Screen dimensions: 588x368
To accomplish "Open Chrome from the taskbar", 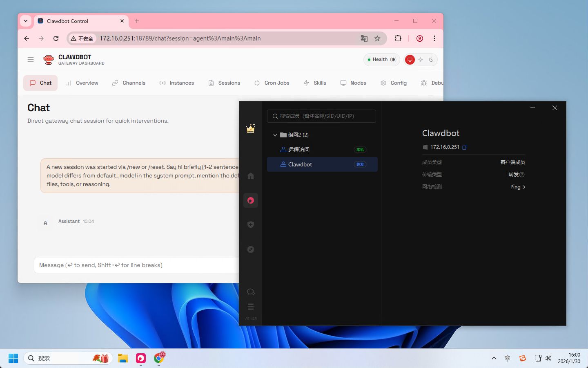I will [x=159, y=358].
